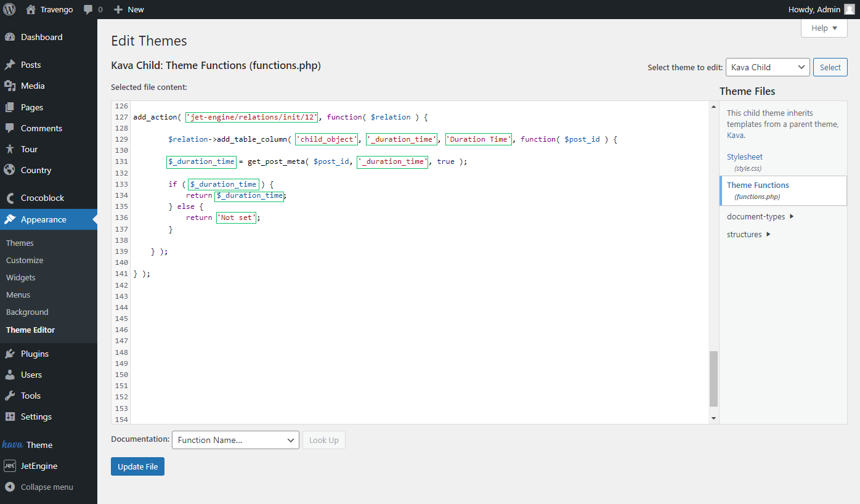Open the comments bubble icon in admin bar
The width and height of the screenshot is (860, 504).
[x=89, y=10]
